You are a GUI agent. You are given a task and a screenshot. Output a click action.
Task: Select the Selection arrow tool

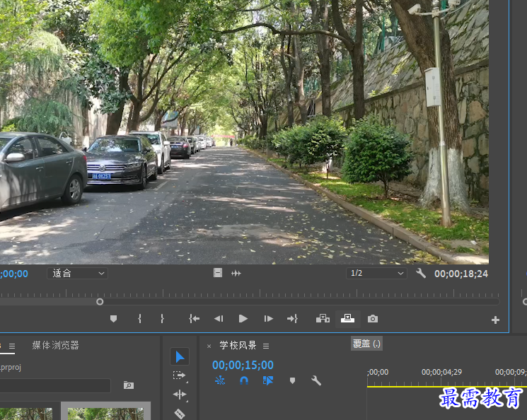pyautogui.click(x=180, y=357)
